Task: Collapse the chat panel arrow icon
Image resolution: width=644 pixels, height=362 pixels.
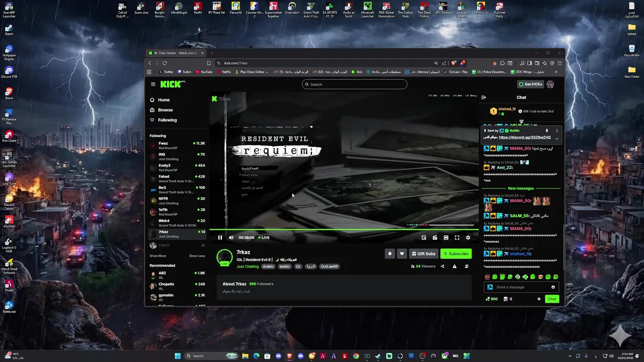Action: click(484, 98)
